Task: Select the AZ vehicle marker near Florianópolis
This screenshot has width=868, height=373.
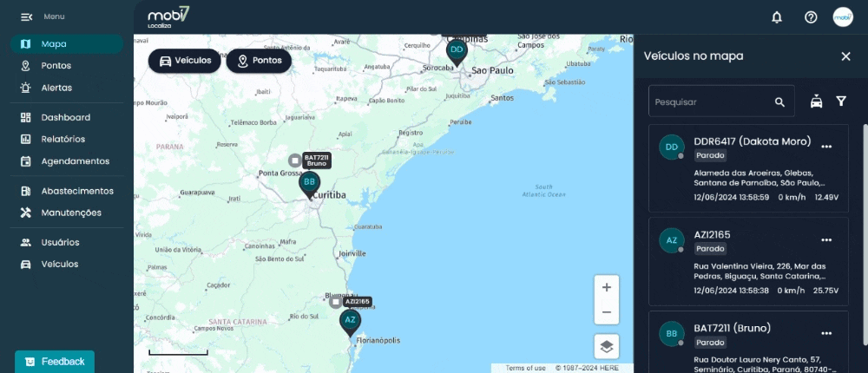Action: (x=350, y=323)
